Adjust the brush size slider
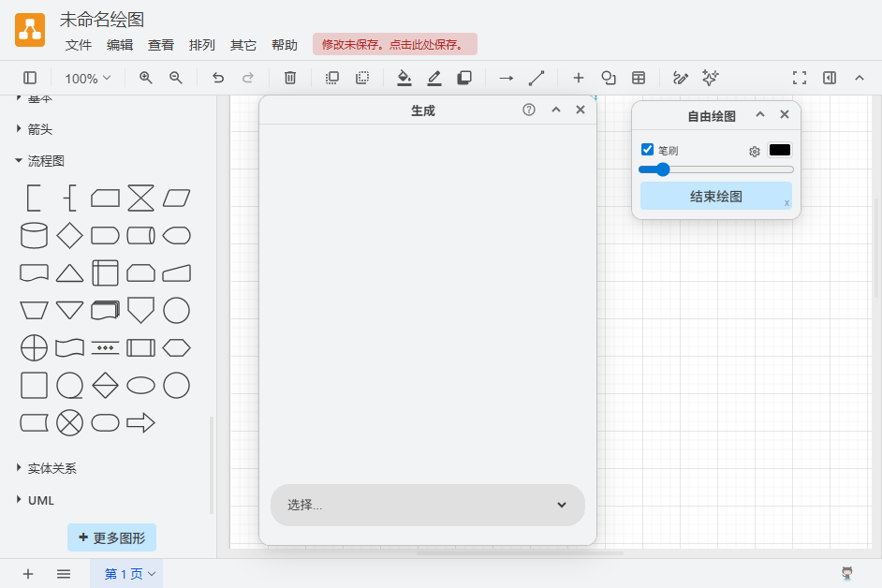The height and width of the screenshot is (588, 882). click(716, 169)
